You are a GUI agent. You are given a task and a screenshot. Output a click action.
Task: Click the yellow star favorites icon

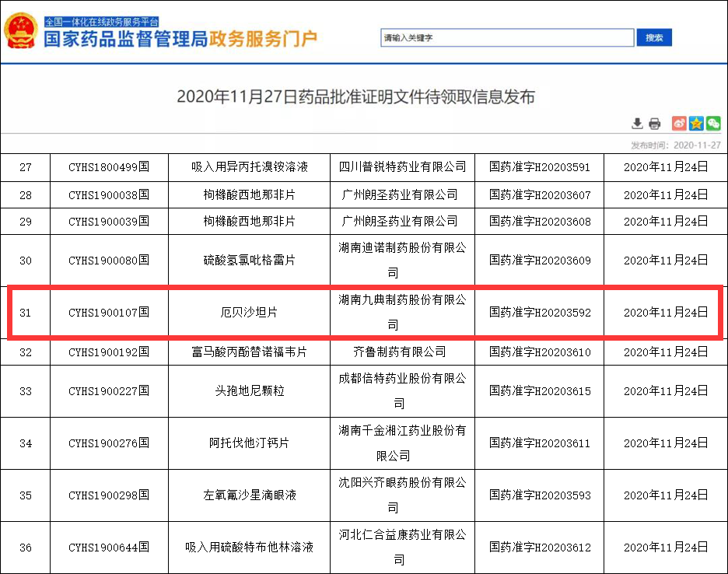[696, 123]
